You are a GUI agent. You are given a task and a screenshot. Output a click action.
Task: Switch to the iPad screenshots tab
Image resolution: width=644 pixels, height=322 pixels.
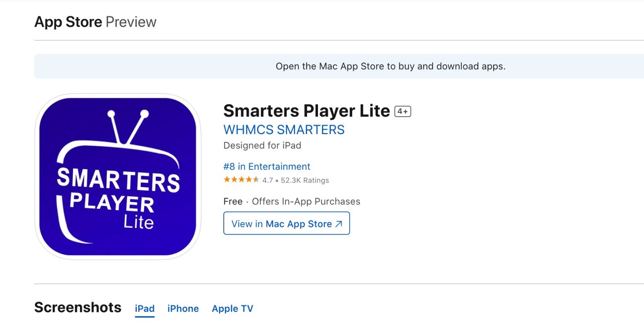(144, 309)
